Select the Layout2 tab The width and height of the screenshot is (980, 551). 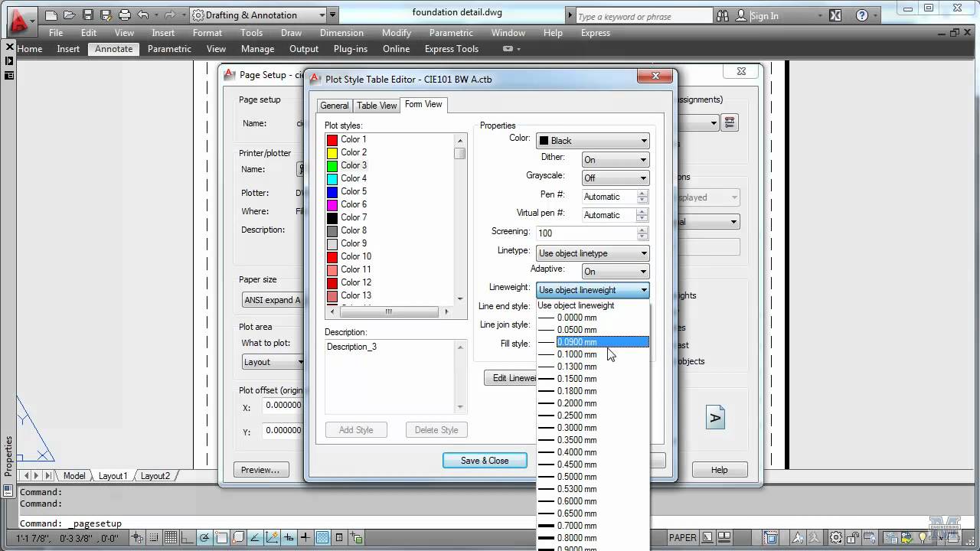coord(155,476)
